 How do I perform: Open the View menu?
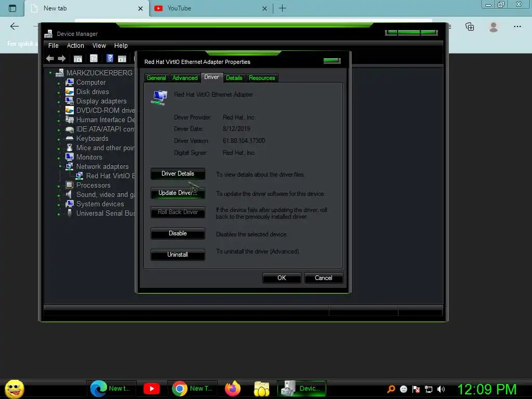coord(99,46)
